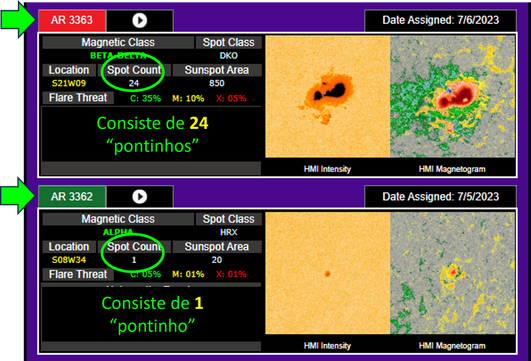Click the Flare Threat label for AR 3363
This screenshot has height=361, width=531.
point(78,98)
